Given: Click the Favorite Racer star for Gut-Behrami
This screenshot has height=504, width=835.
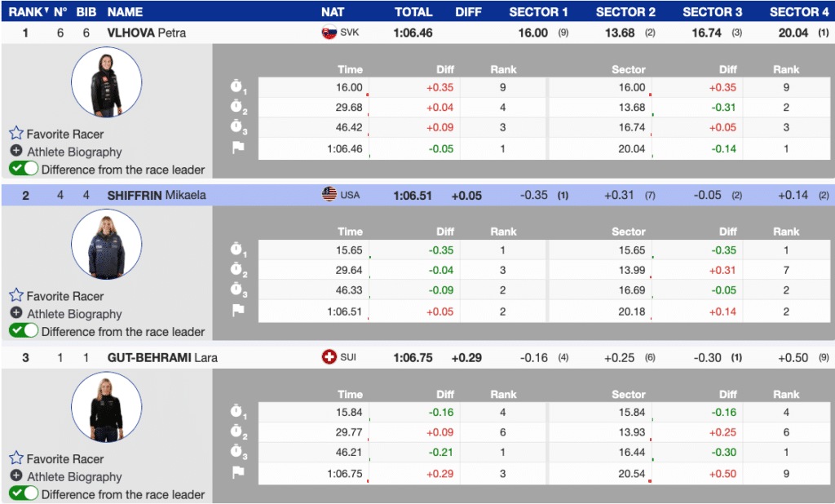Looking at the screenshot, I should [x=16, y=458].
